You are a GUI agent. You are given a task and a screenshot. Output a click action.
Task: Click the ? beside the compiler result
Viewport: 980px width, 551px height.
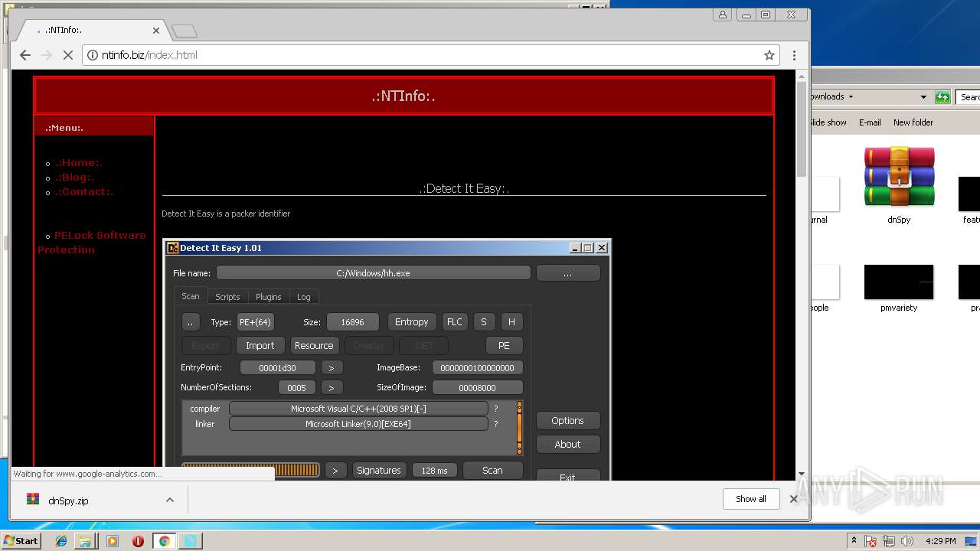click(495, 409)
